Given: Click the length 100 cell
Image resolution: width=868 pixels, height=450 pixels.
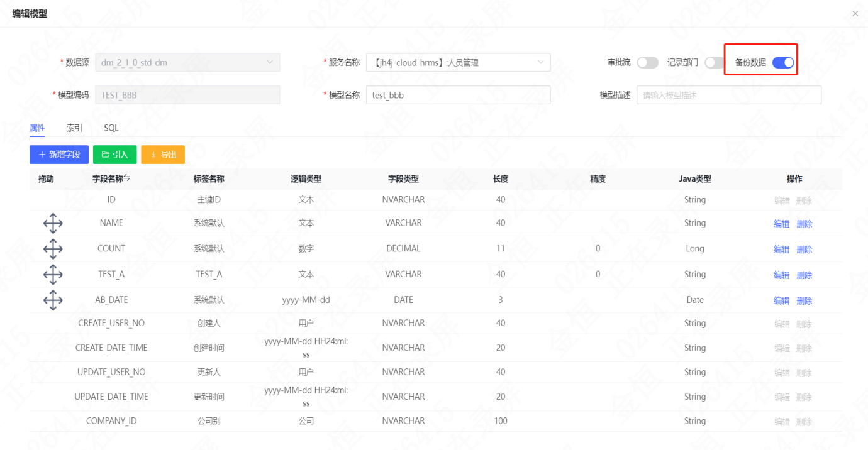Looking at the screenshot, I should 501,421.
